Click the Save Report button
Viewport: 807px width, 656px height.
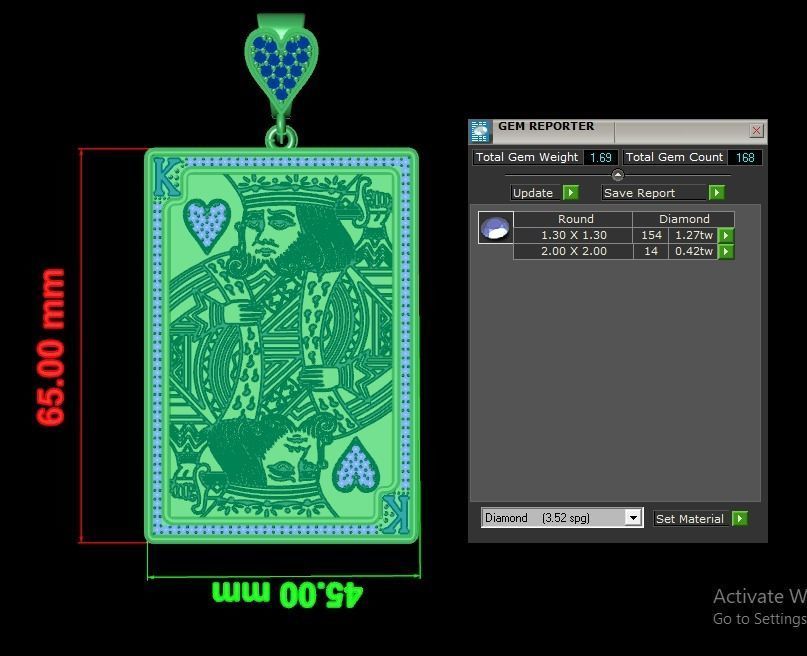tap(654, 193)
